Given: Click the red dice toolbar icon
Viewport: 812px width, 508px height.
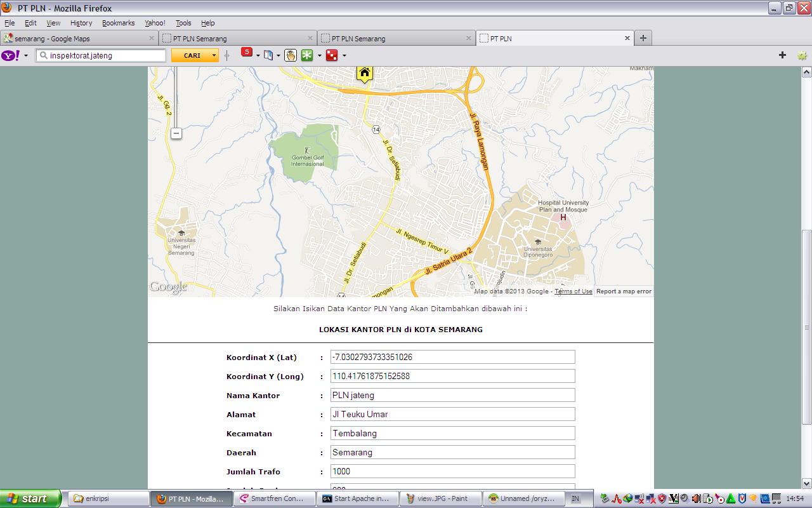Looking at the screenshot, I should click(x=331, y=55).
